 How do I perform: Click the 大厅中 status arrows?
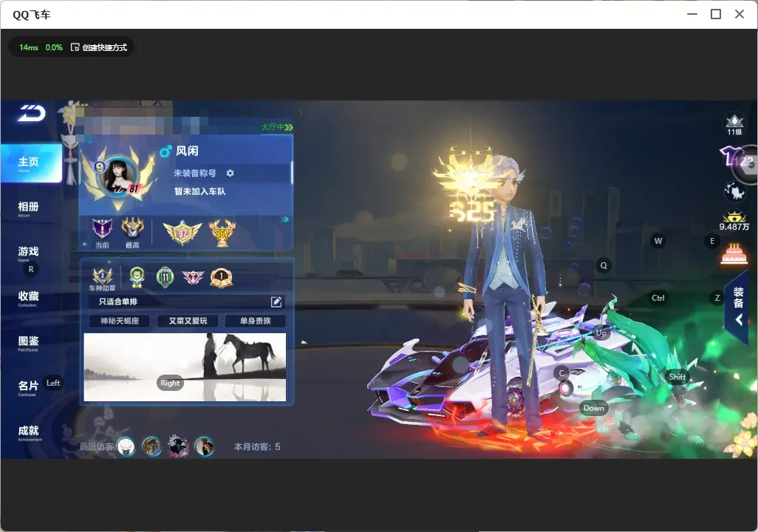(289, 127)
